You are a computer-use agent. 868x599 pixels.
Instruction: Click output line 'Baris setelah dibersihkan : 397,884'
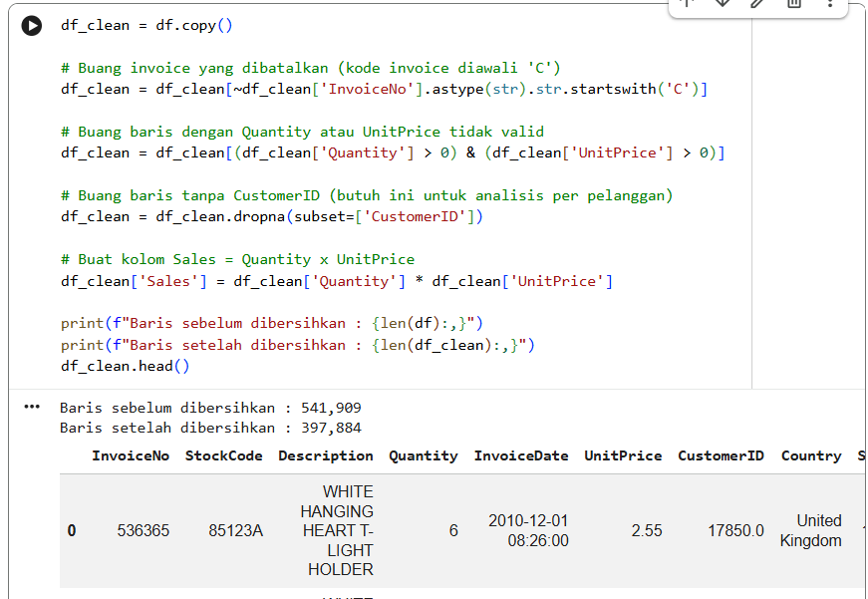click(210, 428)
